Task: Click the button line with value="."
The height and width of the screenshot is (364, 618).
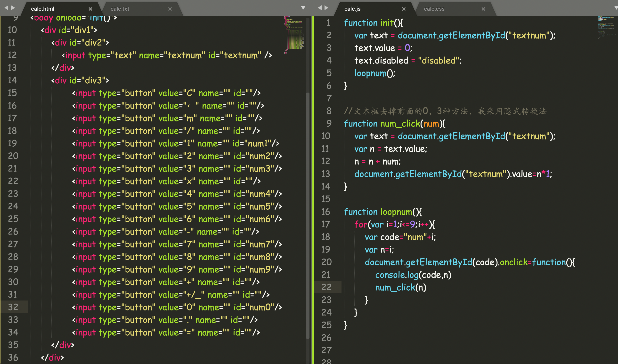Action: pyautogui.click(x=165, y=320)
